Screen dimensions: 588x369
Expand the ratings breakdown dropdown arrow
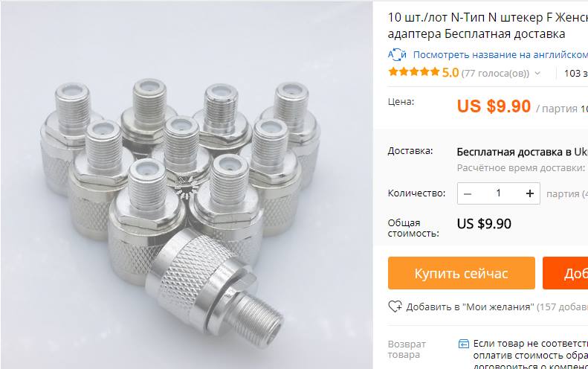537,73
